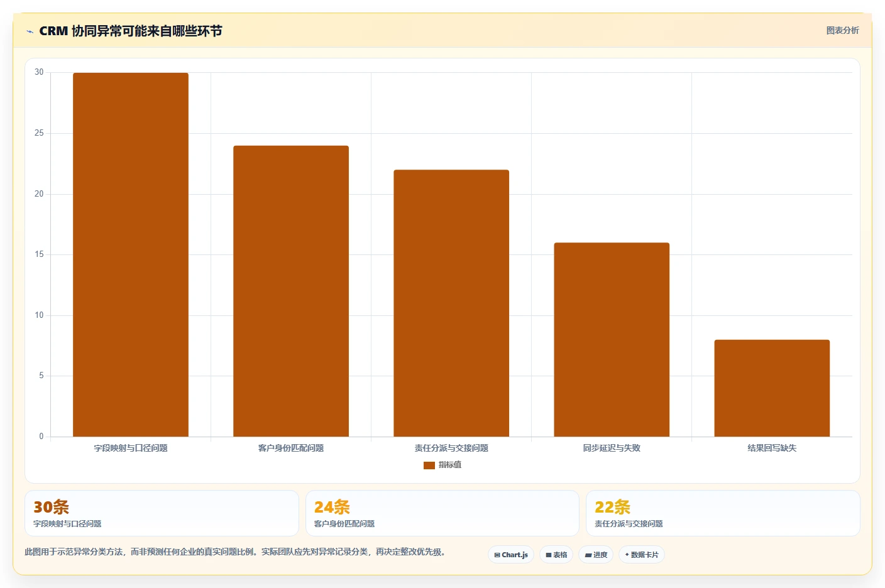Image resolution: width=885 pixels, height=588 pixels.
Task: Click the x-axis label 客户身份匹配问题
Action: click(x=291, y=448)
